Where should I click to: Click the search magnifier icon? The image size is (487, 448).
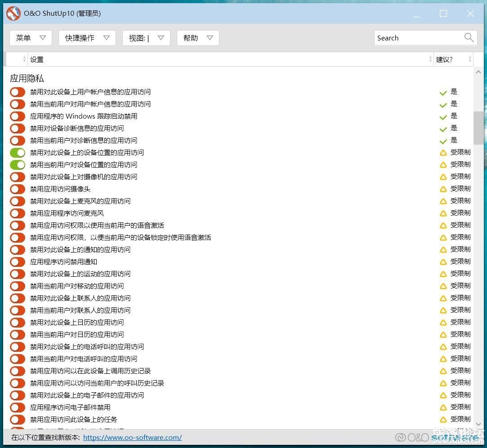[469, 38]
